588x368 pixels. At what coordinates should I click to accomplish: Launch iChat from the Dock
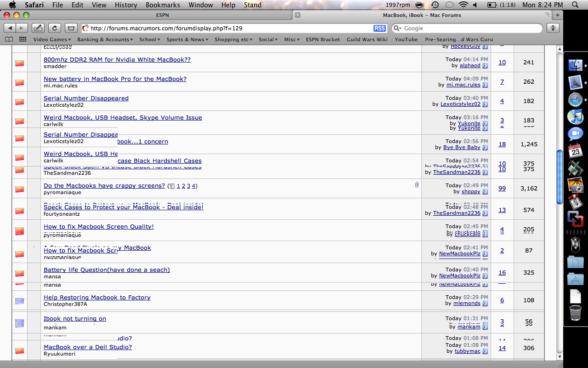tap(575, 134)
